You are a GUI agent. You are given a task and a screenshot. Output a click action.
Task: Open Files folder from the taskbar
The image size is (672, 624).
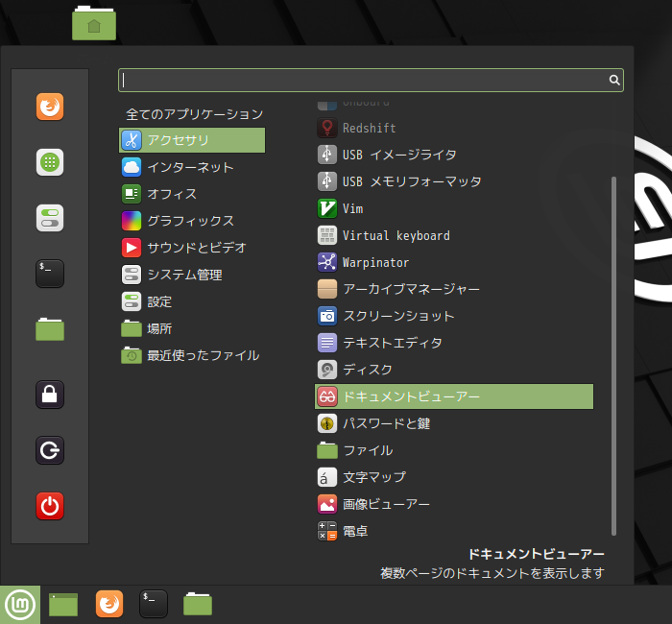[x=198, y=604]
